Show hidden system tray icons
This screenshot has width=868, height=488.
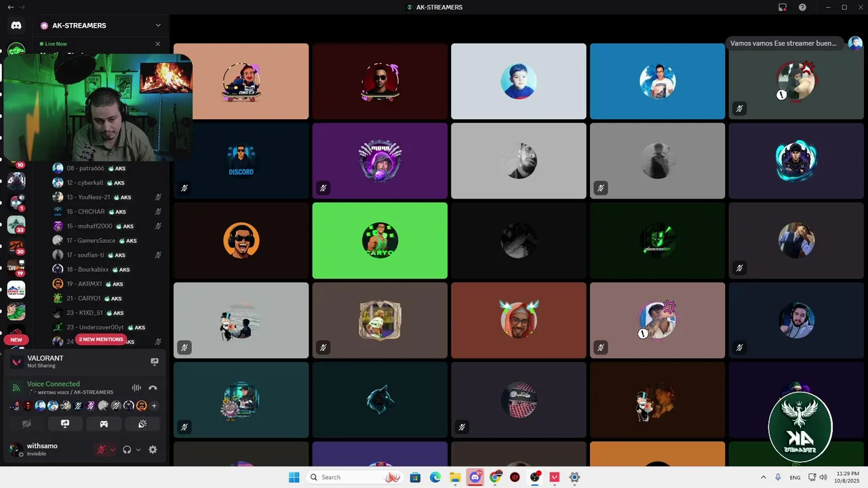point(764,477)
